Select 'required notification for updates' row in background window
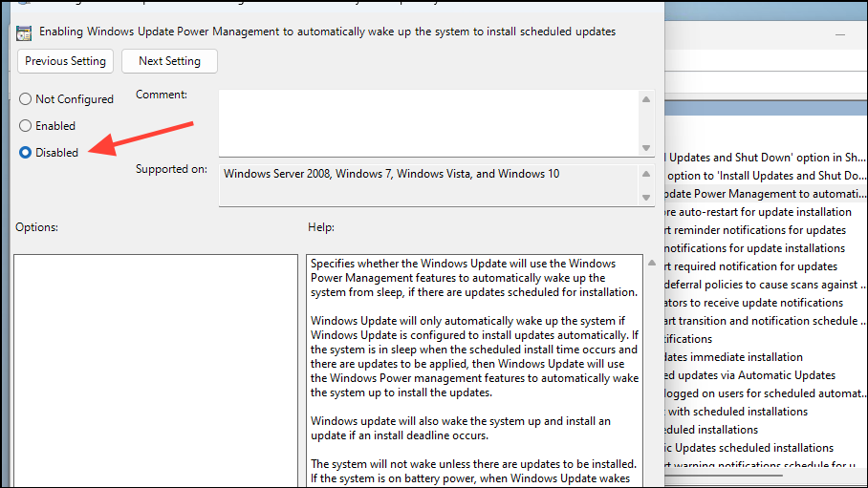This screenshot has height=488, width=868. pos(766,266)
